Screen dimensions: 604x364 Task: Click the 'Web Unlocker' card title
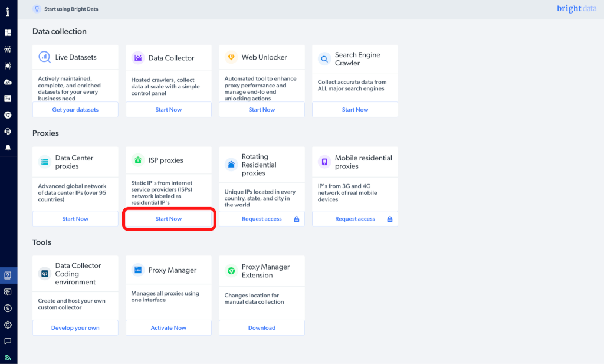click(264, 57)
